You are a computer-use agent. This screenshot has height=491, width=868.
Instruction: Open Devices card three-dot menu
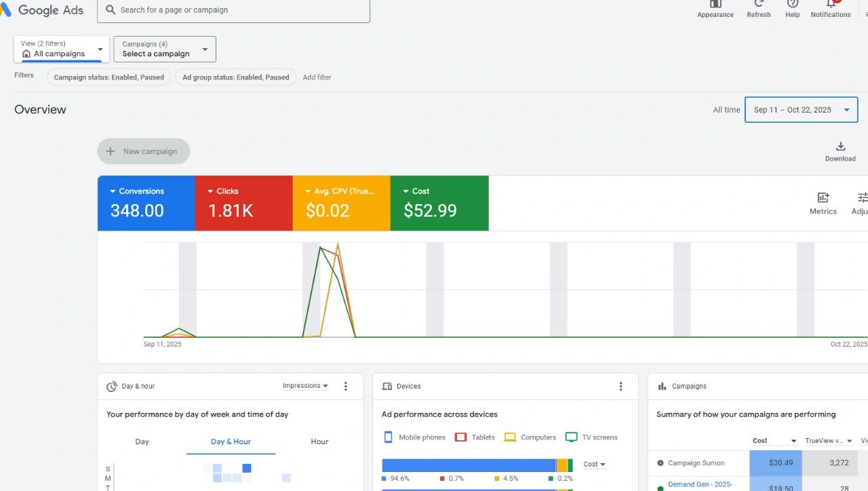tap(620, 387)
